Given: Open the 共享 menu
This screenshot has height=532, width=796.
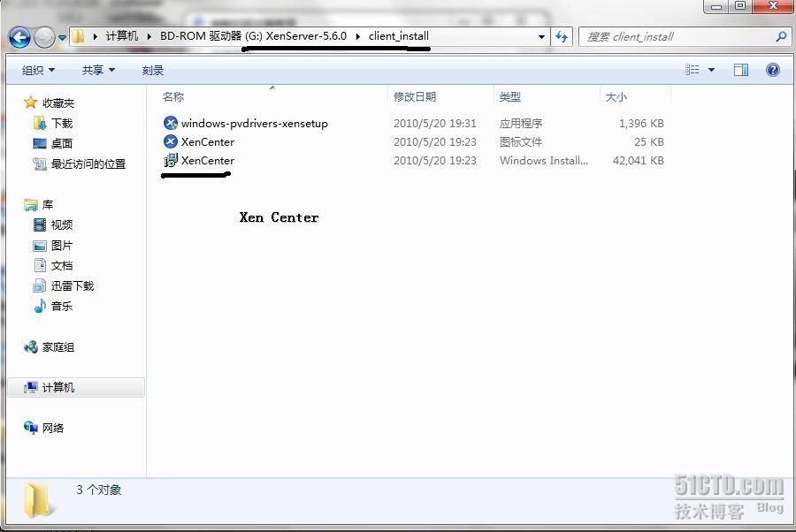Looking at the screenshot, I should click(98, 70).
